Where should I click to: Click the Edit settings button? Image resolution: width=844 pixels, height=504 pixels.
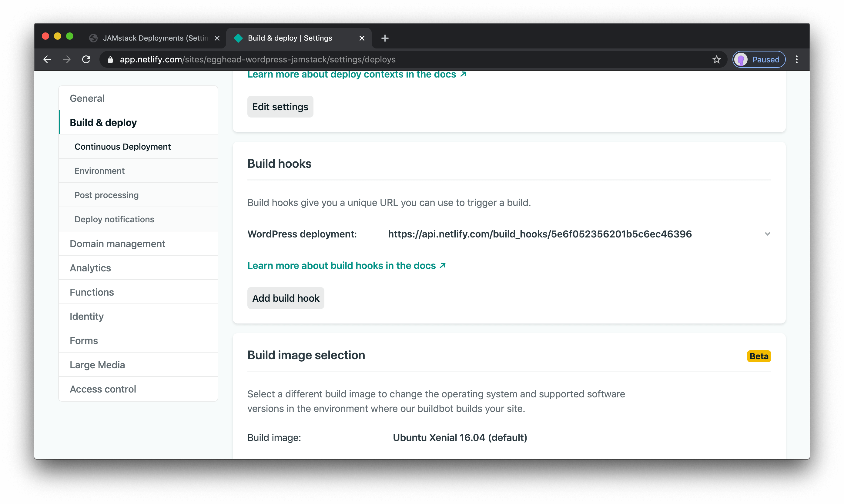[280, 106]
